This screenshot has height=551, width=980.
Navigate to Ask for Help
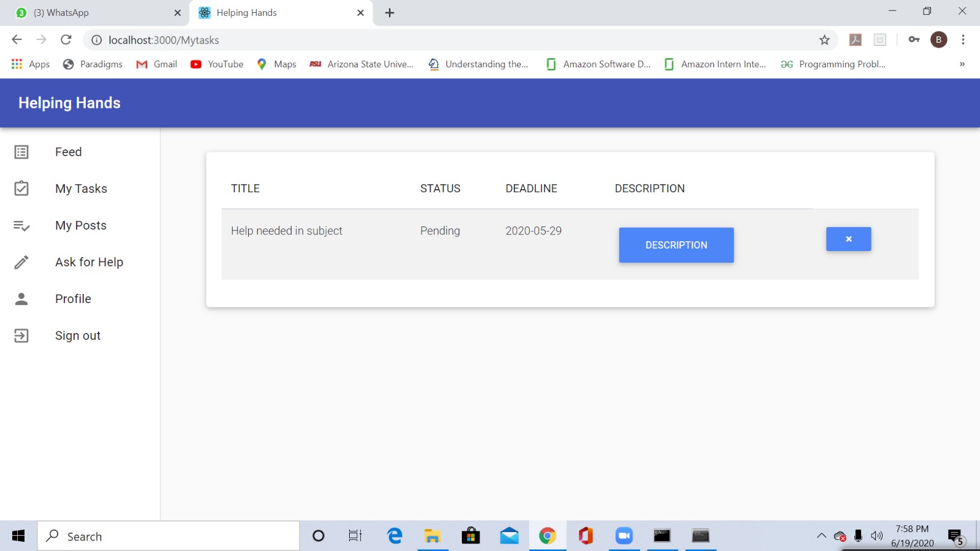click(89, 262)
